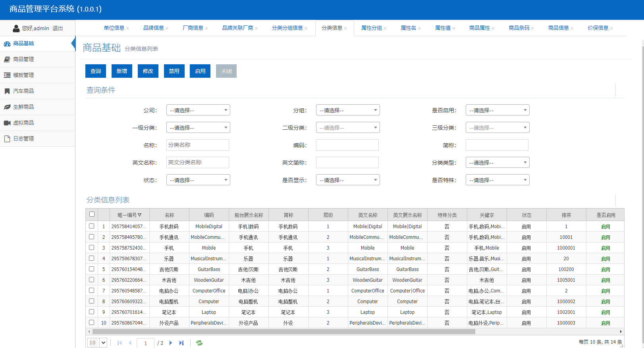Focus the 编码 input field

[347, 145]
